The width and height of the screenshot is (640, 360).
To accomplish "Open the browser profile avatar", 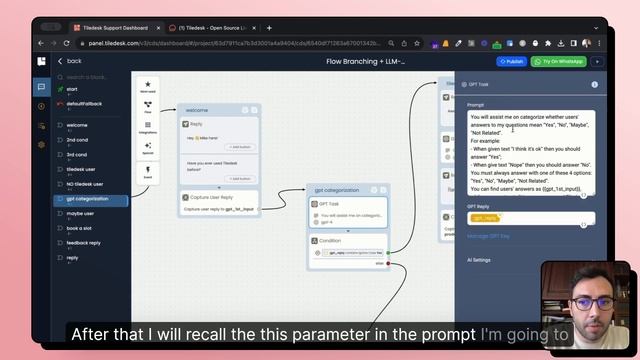I will (587, 43).
